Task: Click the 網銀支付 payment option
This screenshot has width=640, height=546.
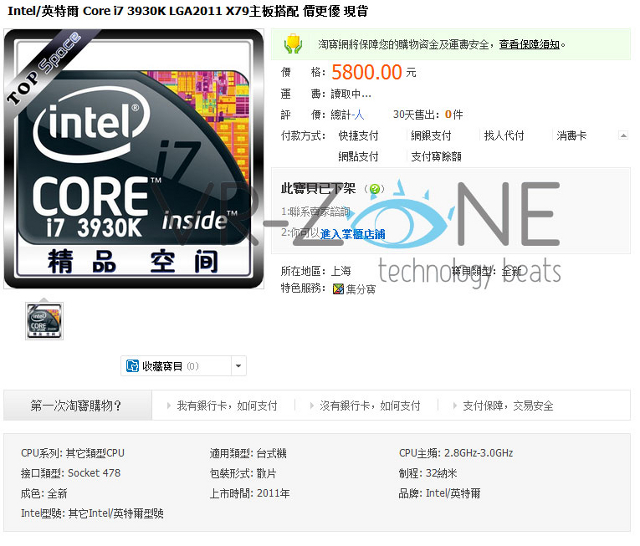Action: (431, 135)
